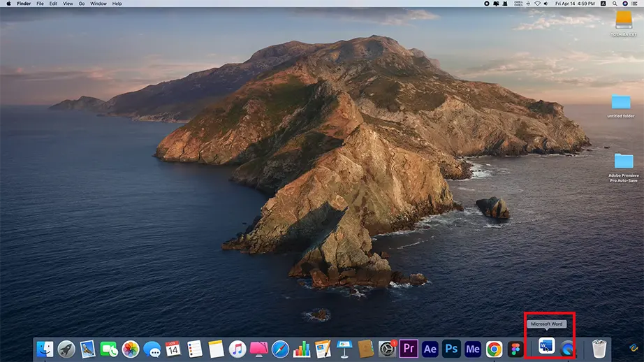Open System Preferences gear icon
Image resolution: width=644 pixels, height=362 pixels.
[x=387, y=349]
